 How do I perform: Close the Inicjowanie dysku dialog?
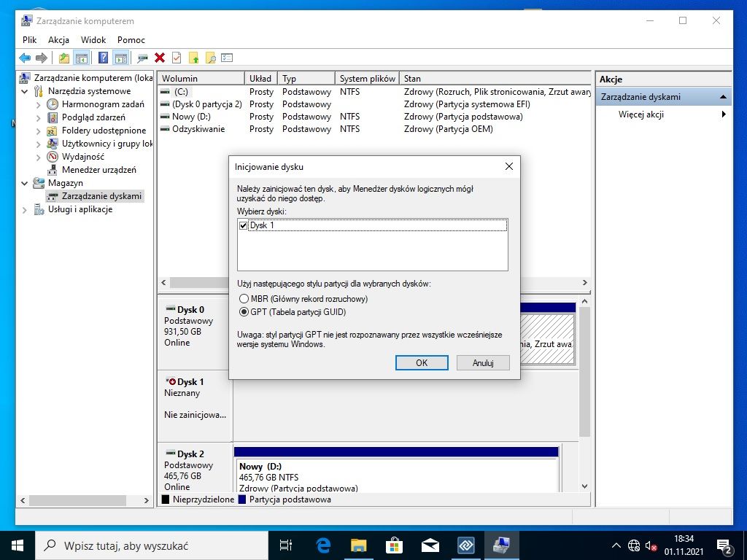pyautogui.click(x=508, y=167)
